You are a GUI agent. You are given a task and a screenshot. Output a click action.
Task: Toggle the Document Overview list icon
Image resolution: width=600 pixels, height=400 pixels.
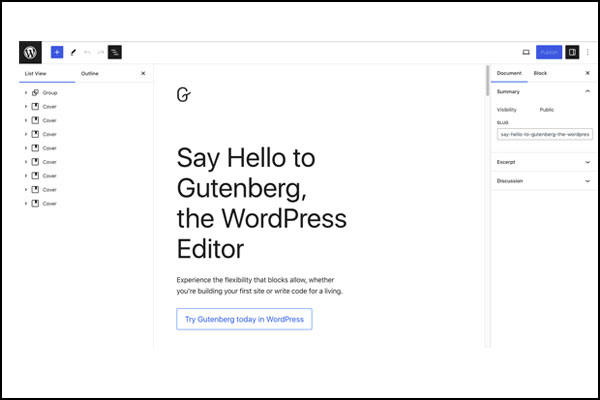pyautogui.click(x=115, y=52)
